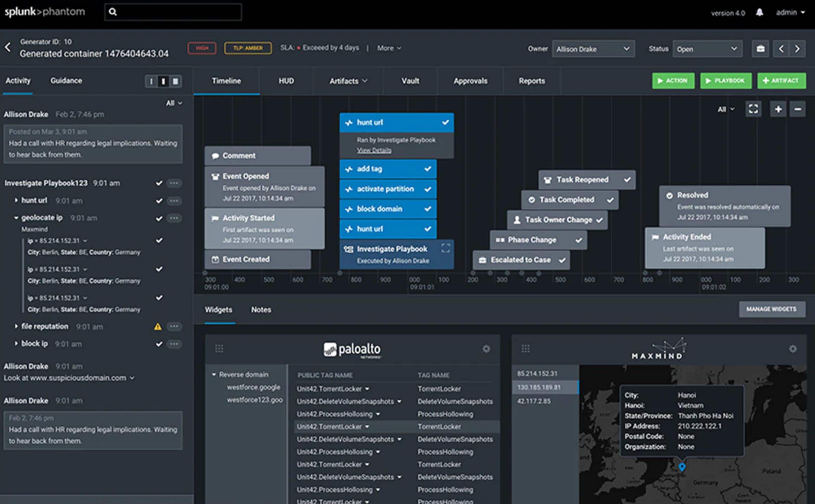This screenshot has width=815, height=504.
Task: Open the Notes tab in the widgets panel
Action: coord(261,310)
